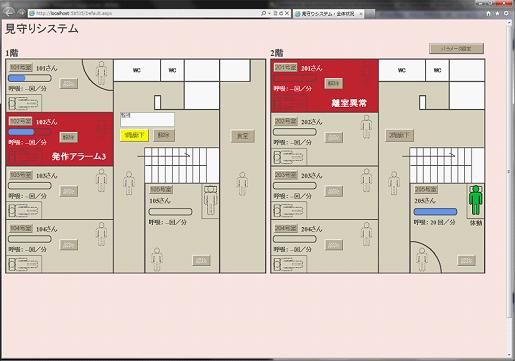Click the bed icon in room 203
Viewport: 515px width, 361px height.
pos(289,210)
